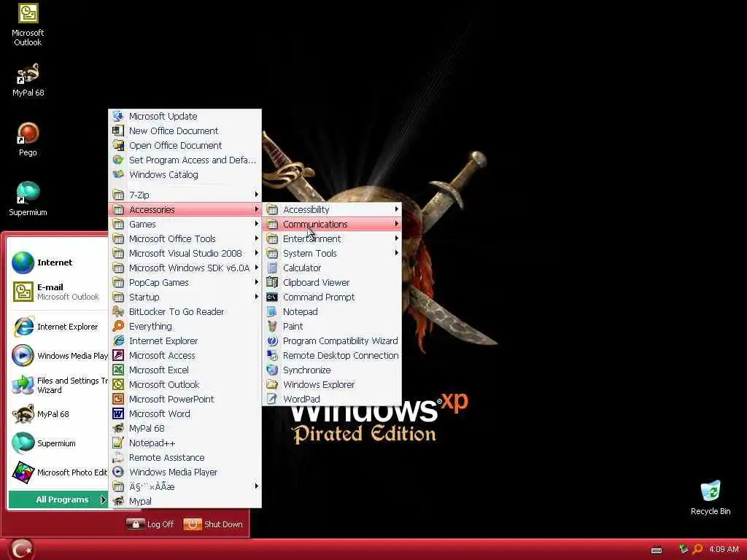747x560 pixels.
Task: Expand the Microsoft Office Tools folder
Action: pyautogui.click(x=185, y=238)
